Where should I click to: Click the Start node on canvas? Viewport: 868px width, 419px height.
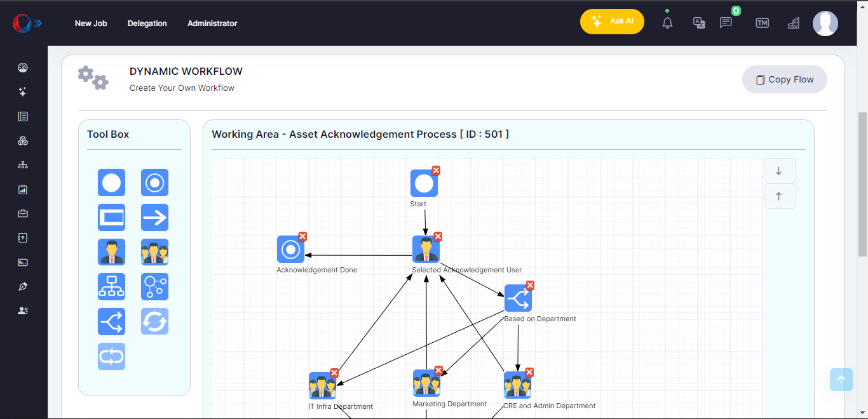point(424,183)
